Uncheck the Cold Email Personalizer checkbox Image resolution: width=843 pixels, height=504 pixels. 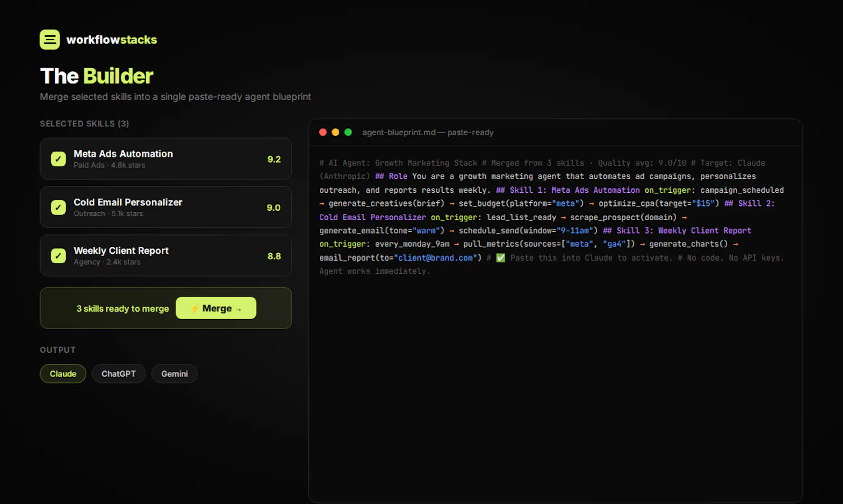[58, 207]
